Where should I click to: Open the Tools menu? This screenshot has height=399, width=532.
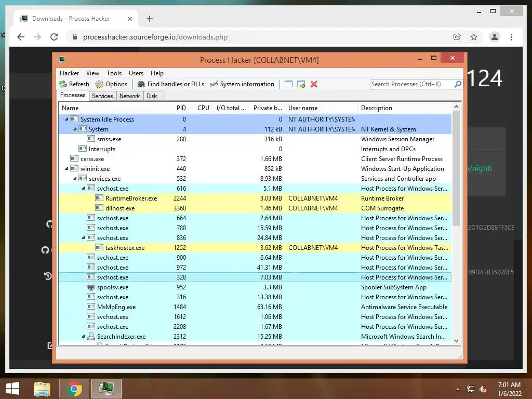[114, 73]
